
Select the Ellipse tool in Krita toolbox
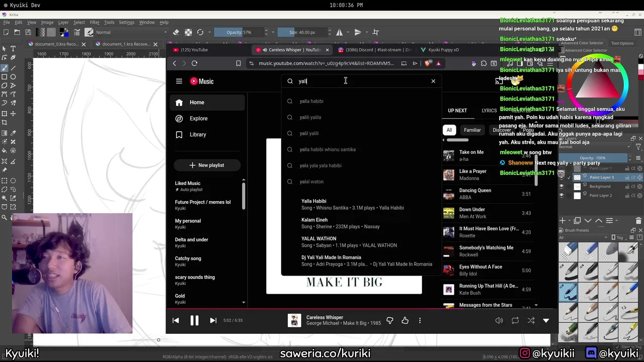13,77
